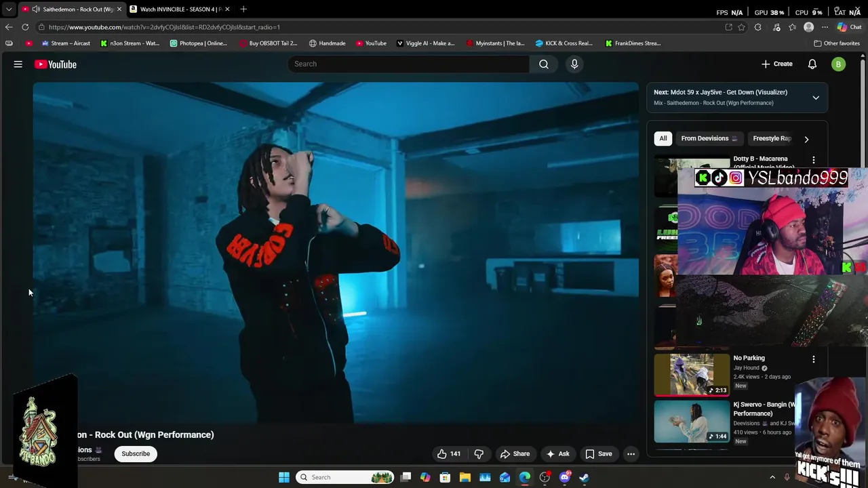Screen dimensions: 868x488
Task: Open 'KICK & Cross Real' bookmark
Action: click(x=564, y=43)
